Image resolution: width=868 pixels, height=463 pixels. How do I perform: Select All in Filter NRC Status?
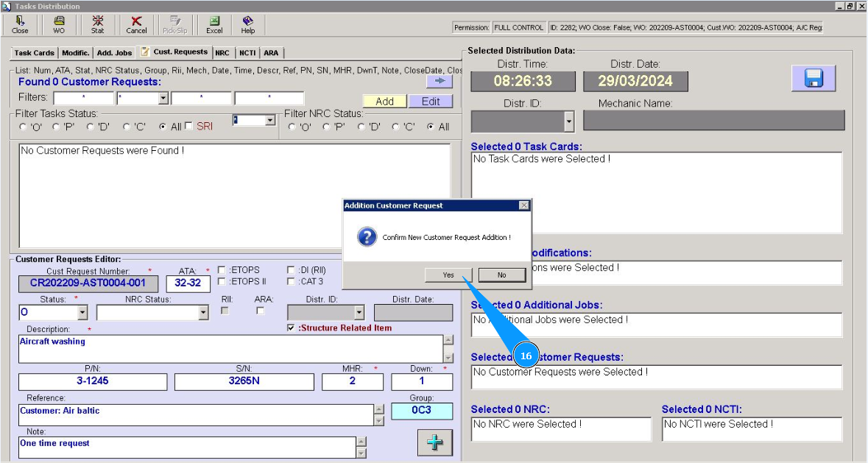(x=430, y=127)
